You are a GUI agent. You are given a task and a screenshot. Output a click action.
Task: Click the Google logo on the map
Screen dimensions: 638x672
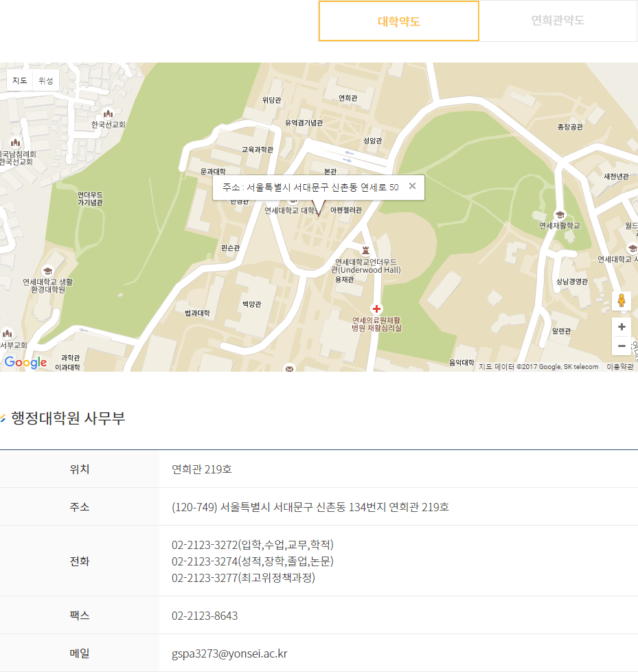point(25,362)
